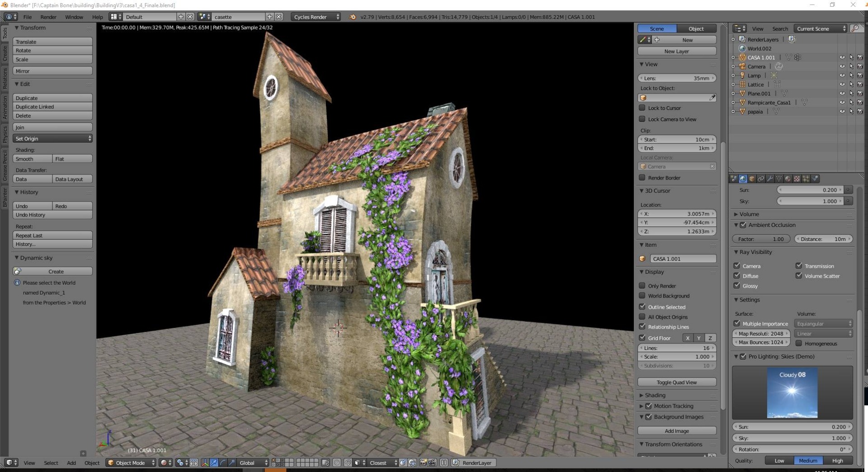Select the translate manipulator arrow icon
Viewport: 868px width, 472px height.
[214, 463]
